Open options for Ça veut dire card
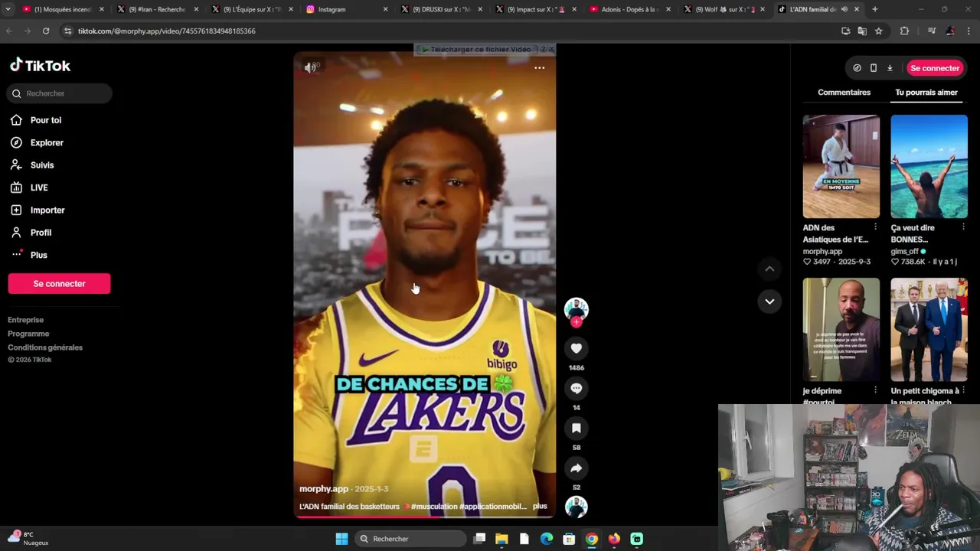Screen dimensions: 980x551 click(963, 227)
